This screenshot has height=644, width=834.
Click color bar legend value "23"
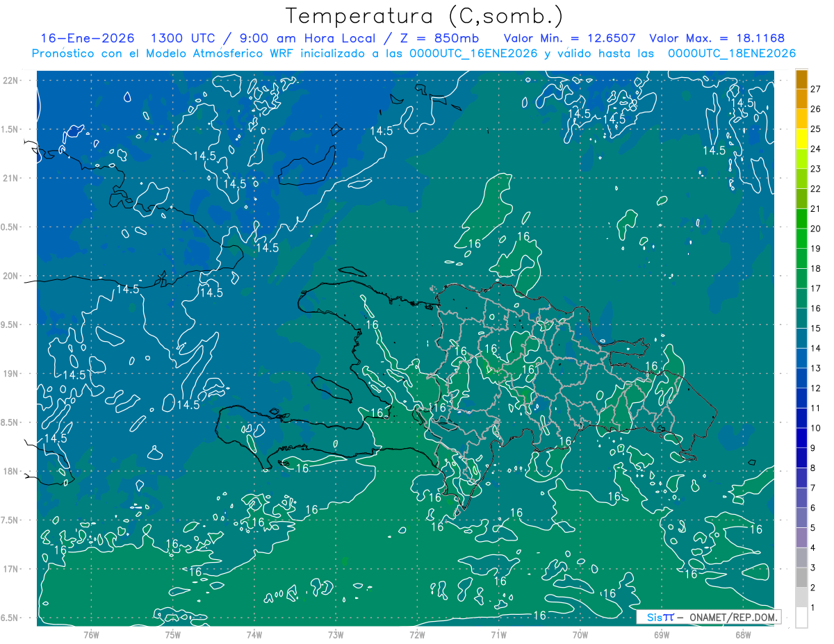(x=816, y=169)
